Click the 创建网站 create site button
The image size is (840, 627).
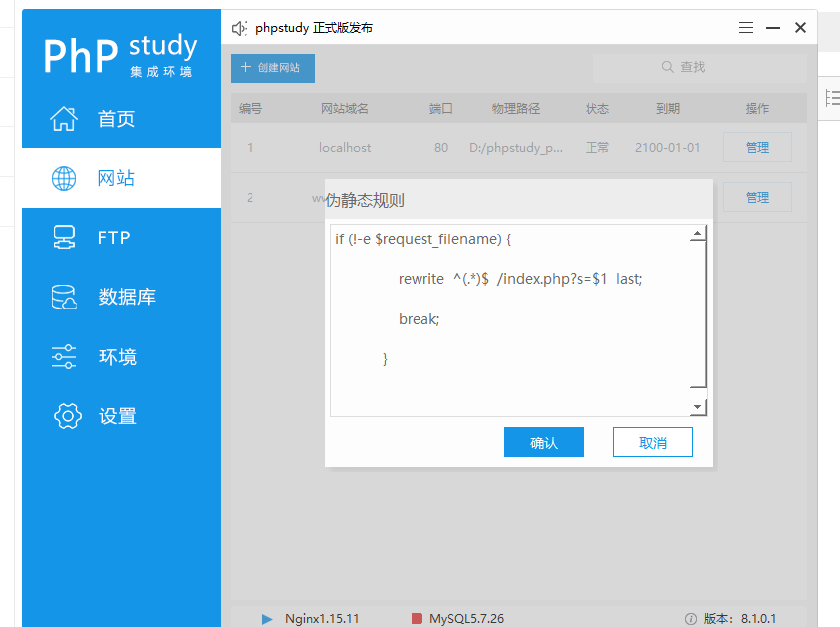(272, 68)
